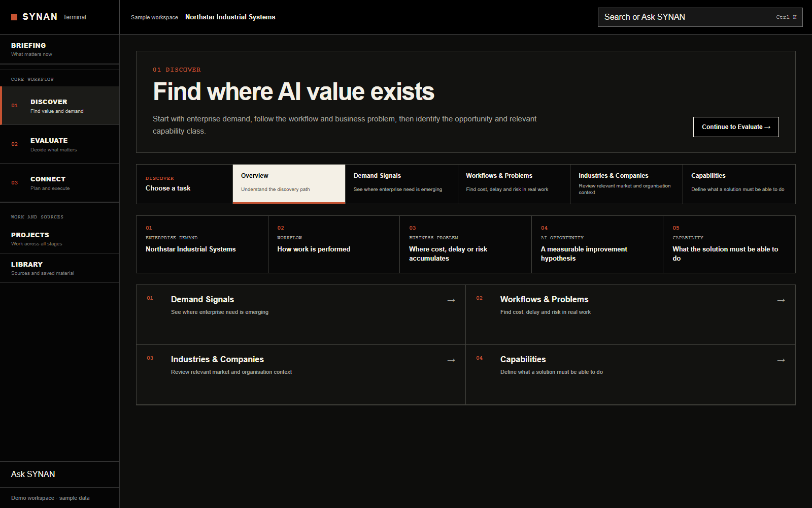Click '01 DISCOVER' label above heading
The height and width of the screenshot is (508, 812).
tap(177, 70)
